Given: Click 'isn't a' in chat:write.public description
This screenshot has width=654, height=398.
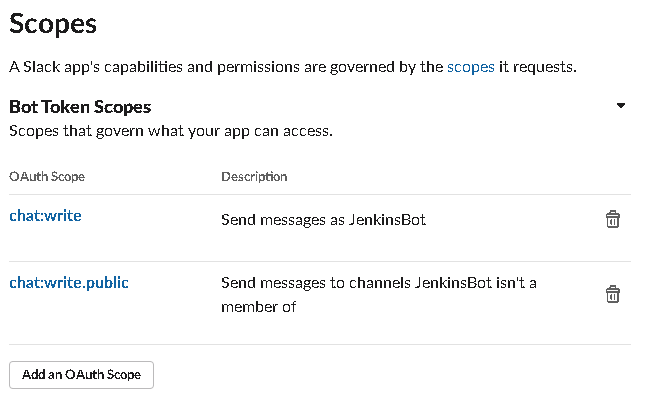Looking at the screenshot, I should coord(516,283).
